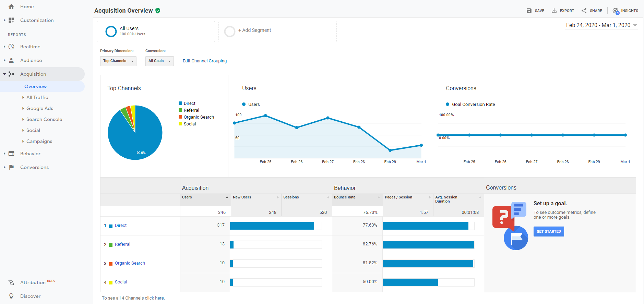The width and height of the screenshot is (644, 304).
Task: Click the Behavior window icon
Action: [x=11, y=154]
